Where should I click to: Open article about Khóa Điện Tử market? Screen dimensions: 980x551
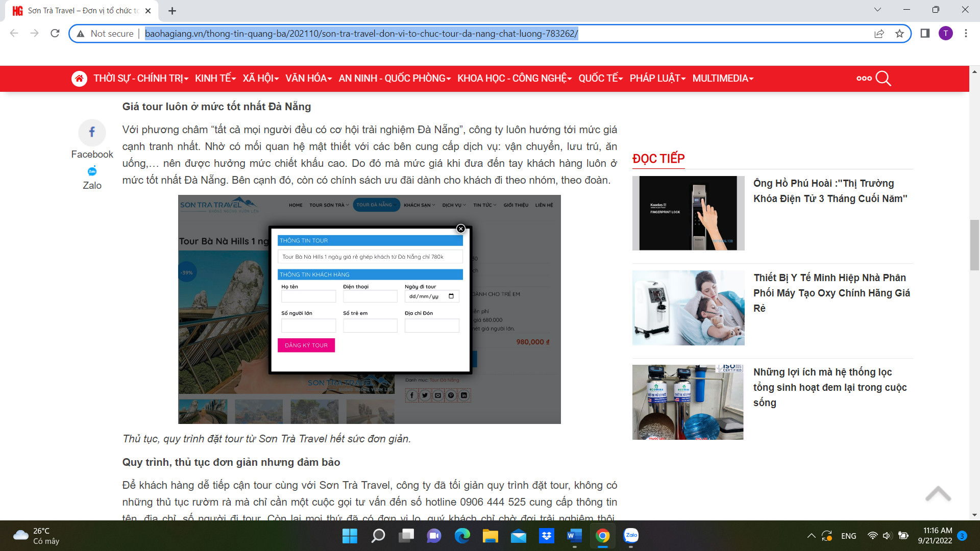830,191
